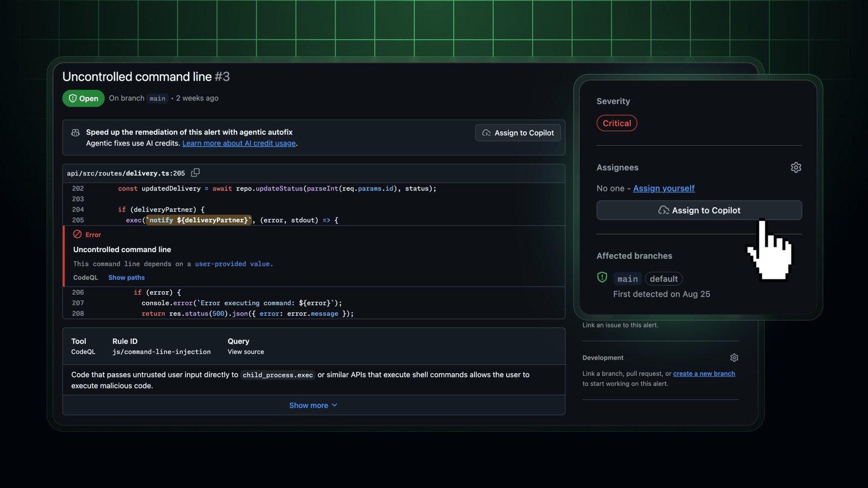Click the Copilot icon in autofix banner
Image resolution: width=868 pixels, height=488 pixels.
[75, 132]
